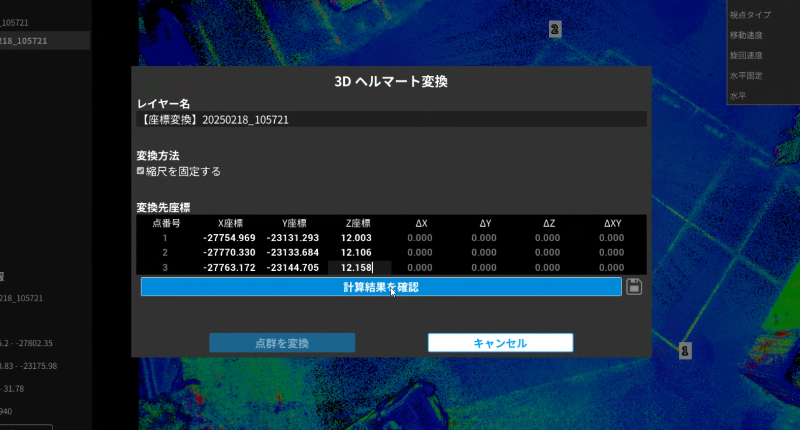800x430 pixels.
Task: Edit the レイヤー名 text field
Action: 391,119
